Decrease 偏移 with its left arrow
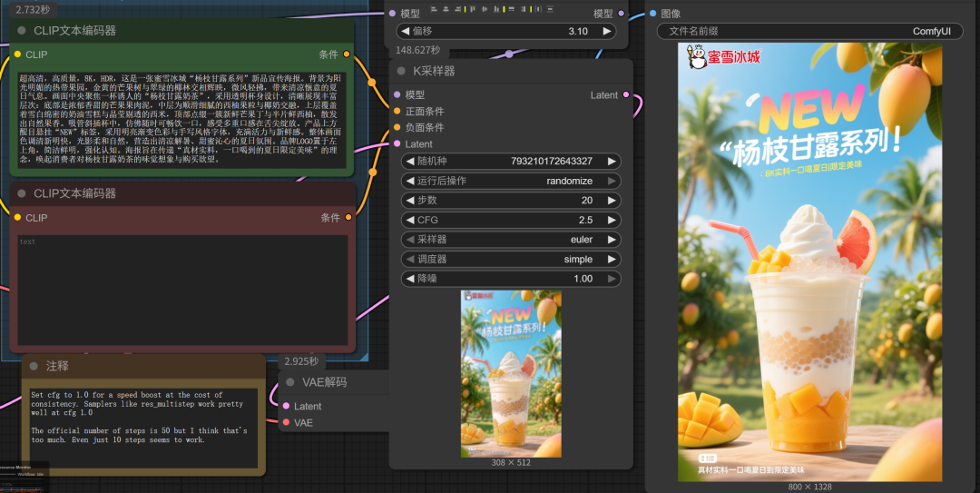The width and height of the screenshot is (980, 493). coord(406,31)
